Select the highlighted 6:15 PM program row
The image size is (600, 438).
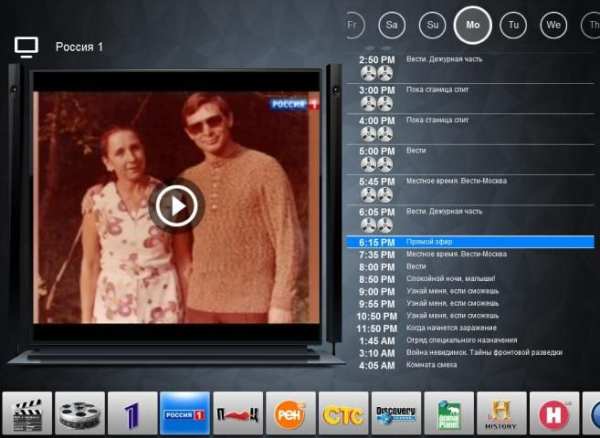tap(470, 242)
